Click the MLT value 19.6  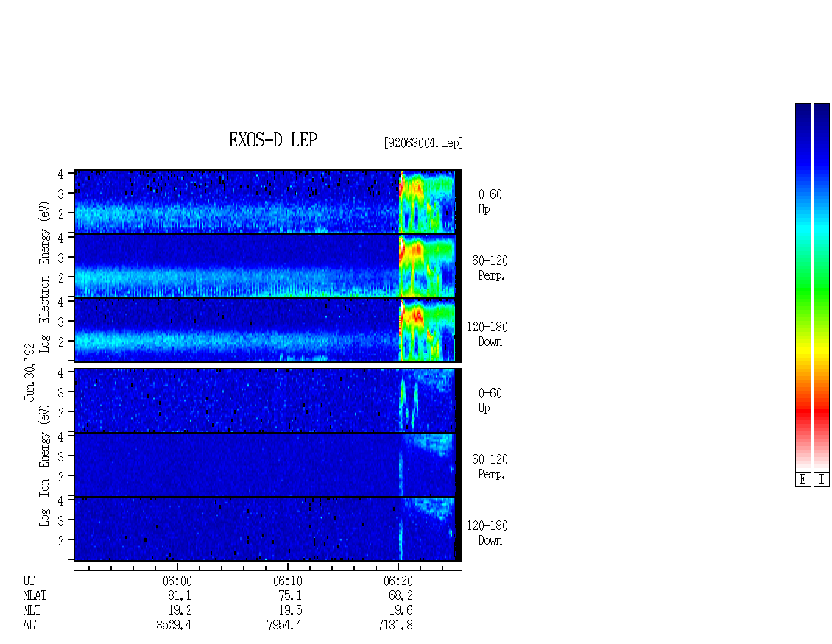point(401,610)
